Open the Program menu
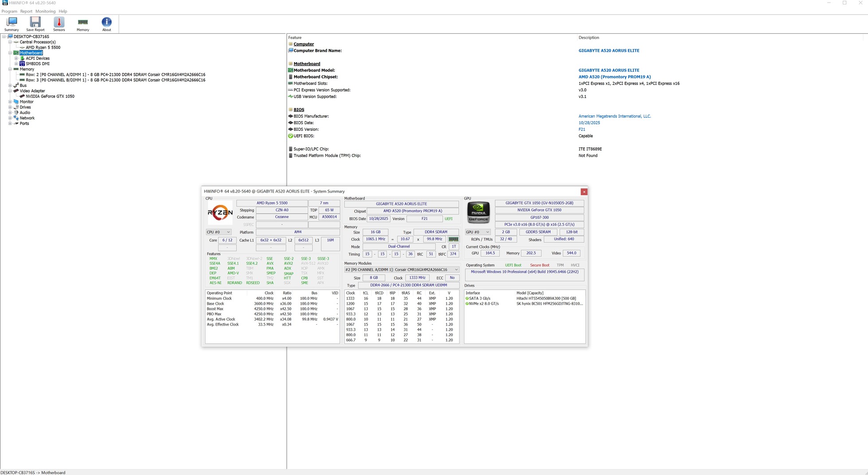868x475 pixels. (x=9, y=11)
